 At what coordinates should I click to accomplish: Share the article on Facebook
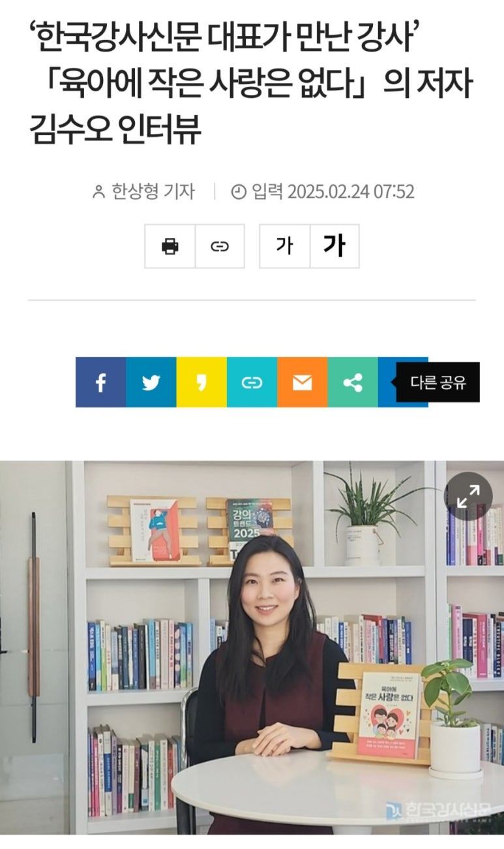[x=100, y=382]
